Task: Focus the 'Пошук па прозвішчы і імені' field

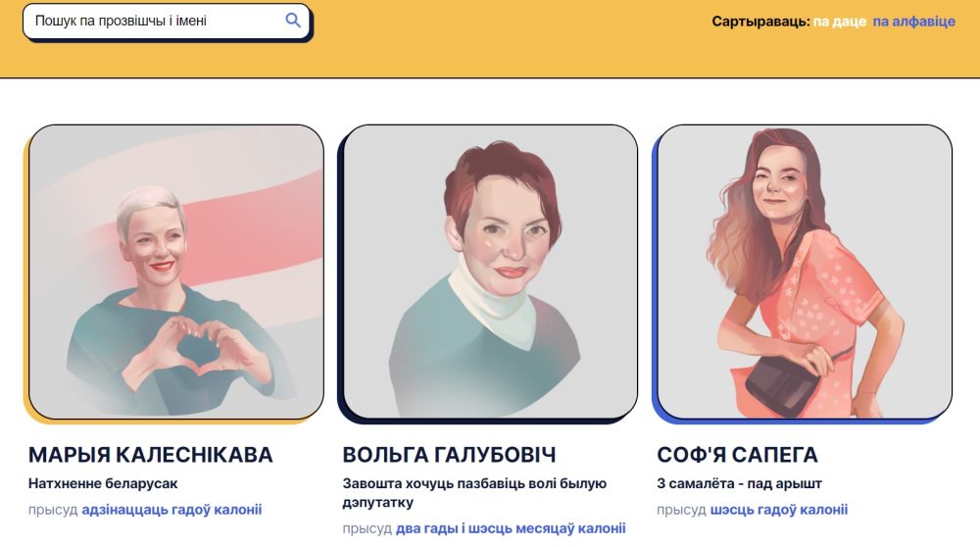Action: 167,22
